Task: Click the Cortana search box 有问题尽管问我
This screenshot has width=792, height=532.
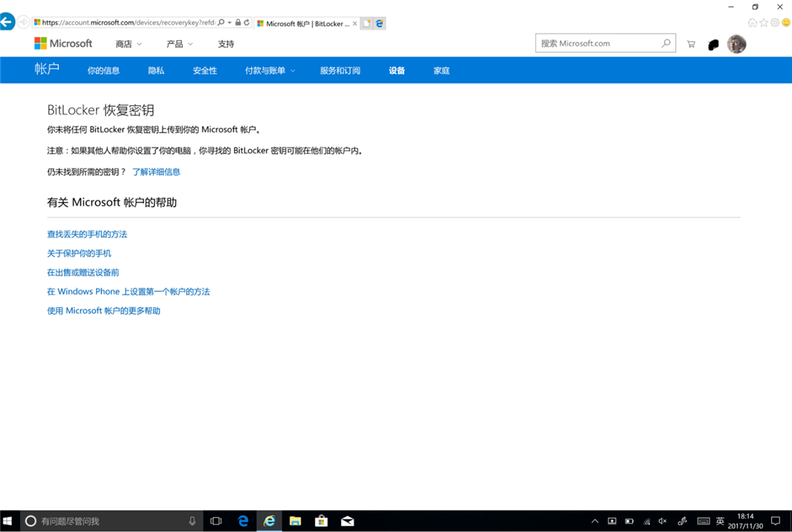Action: click(111, 521)
